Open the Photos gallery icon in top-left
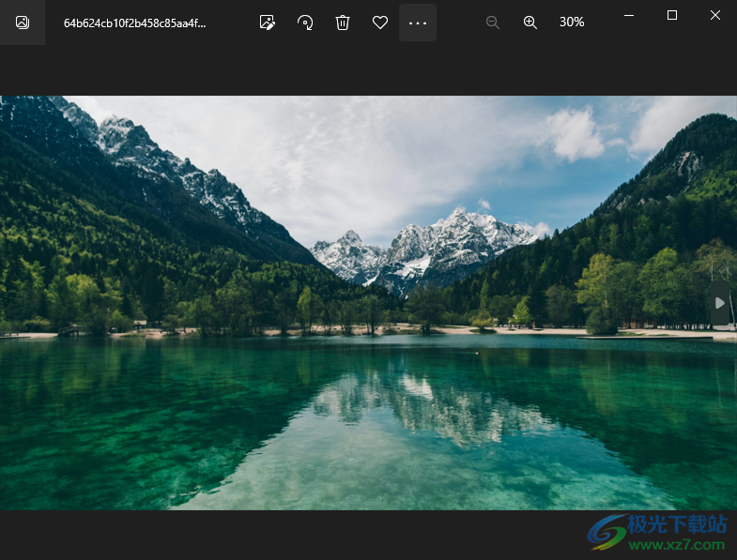The image size is (737, 560). click(23, 23)
